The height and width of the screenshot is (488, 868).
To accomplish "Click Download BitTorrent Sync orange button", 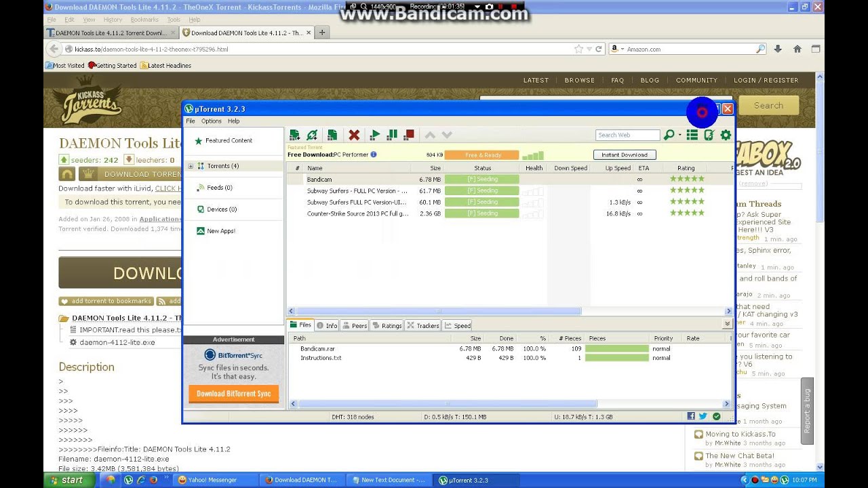I will click(x=233, y=394).
